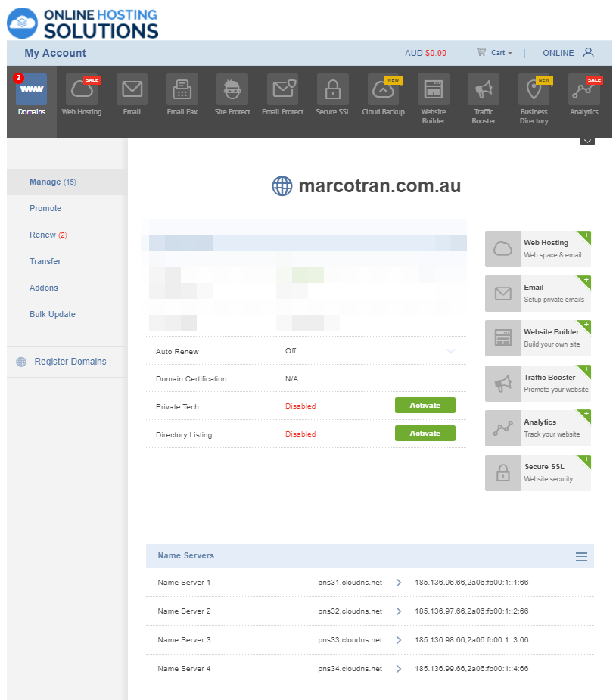Click the Traffic Booster megaphone icon
The width and height of the screenshot is (616, 700).
point(484,91)
